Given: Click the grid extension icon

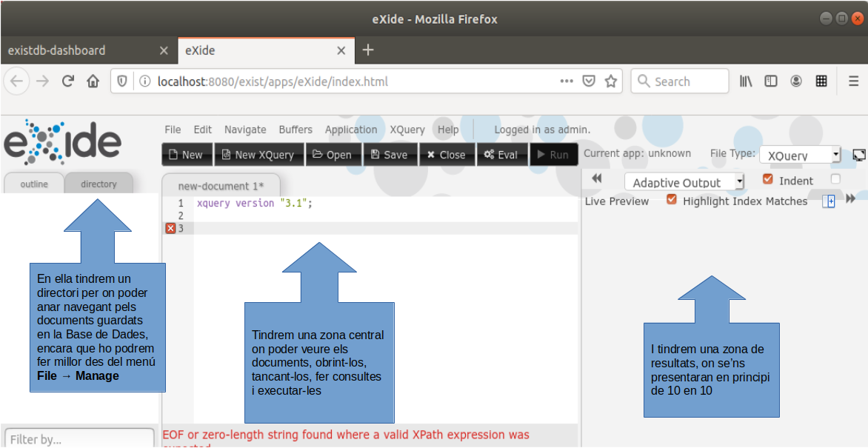Looking at the screenshot, I should [x=821, y=81].
